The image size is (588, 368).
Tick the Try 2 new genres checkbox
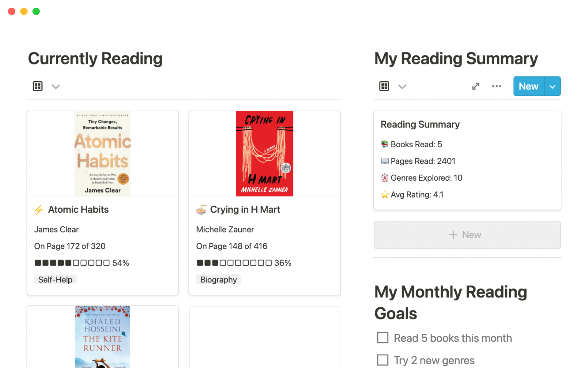click(x=383, y=360)
